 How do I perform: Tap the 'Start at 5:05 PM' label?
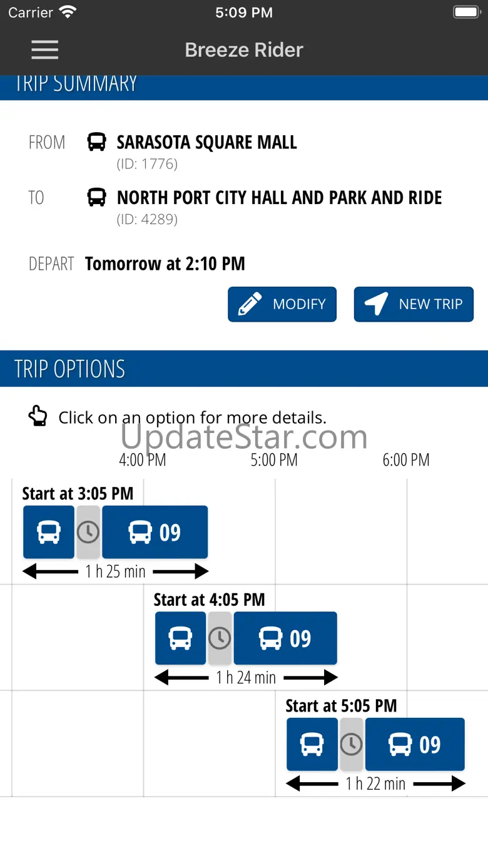click(341, 706)
